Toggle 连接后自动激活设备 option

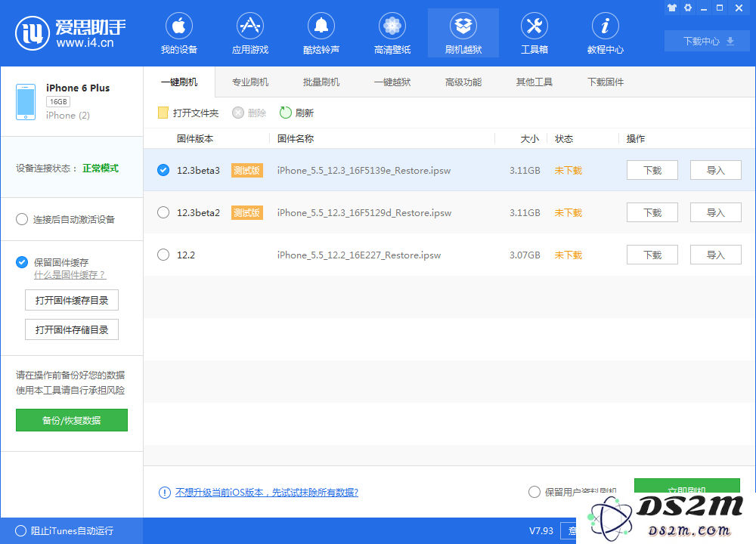(22, 219)
